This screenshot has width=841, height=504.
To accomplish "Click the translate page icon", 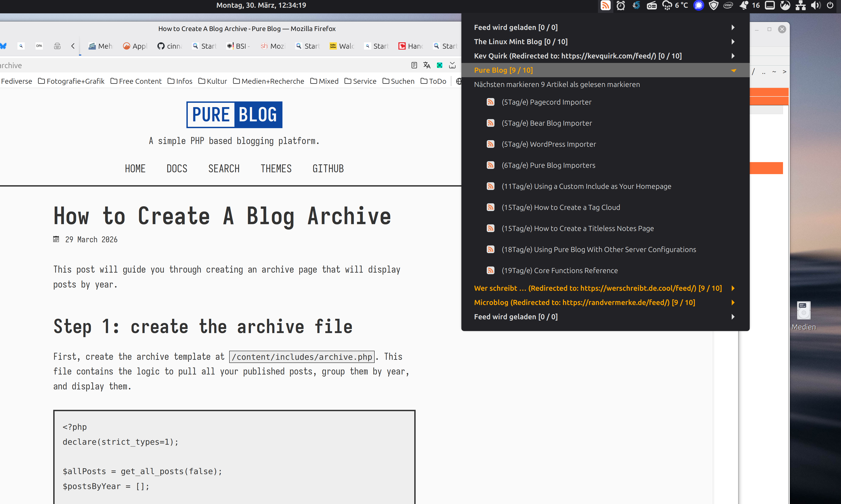I will (427, 65).
